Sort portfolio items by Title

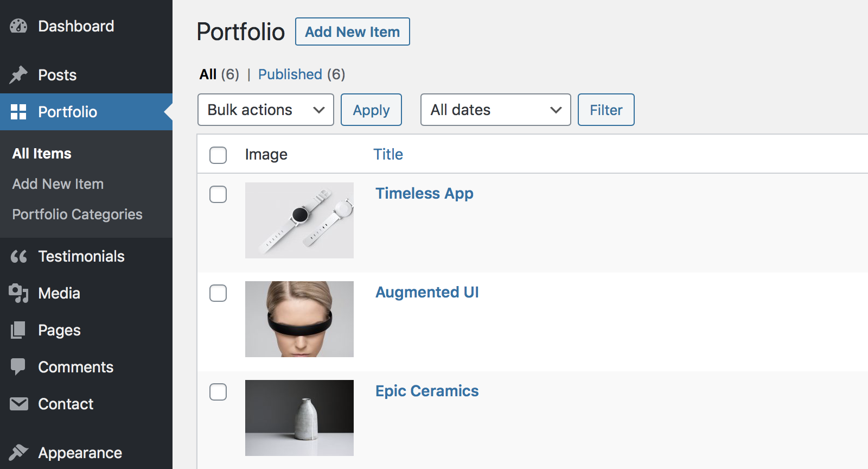(388, 154)
